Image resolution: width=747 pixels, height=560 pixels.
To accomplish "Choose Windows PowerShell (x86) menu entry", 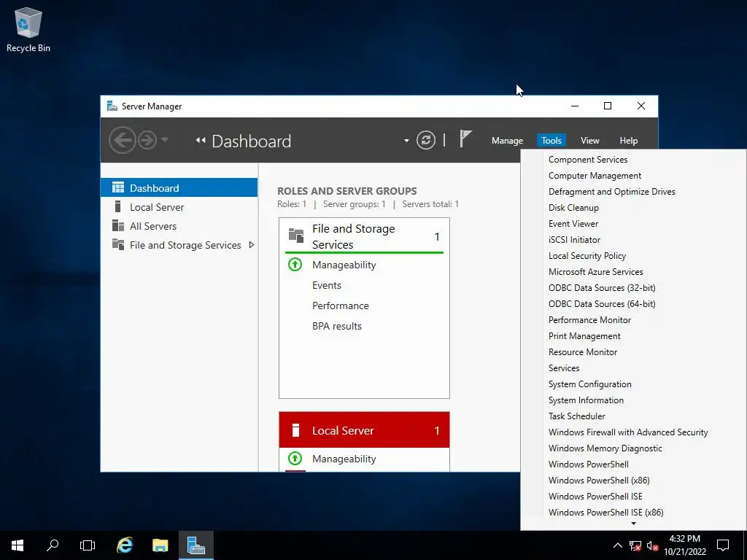I will [x=633, y=480].
